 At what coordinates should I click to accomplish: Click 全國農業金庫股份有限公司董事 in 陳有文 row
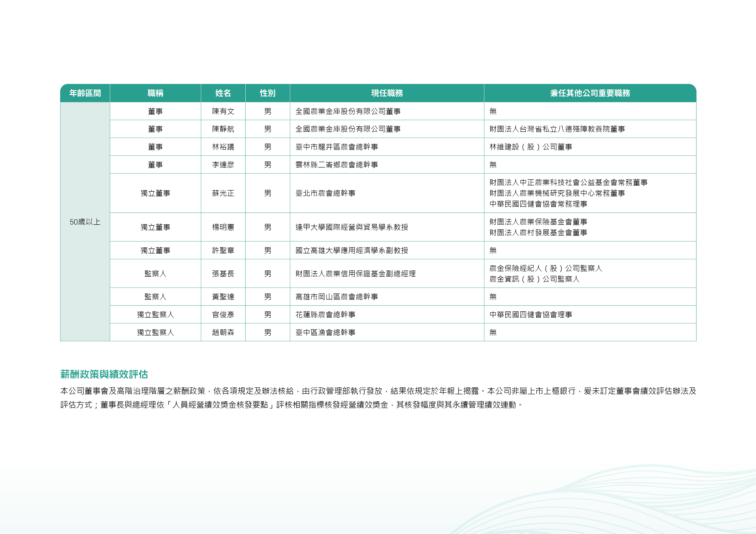pyautogui.click(x=348, y=111)
